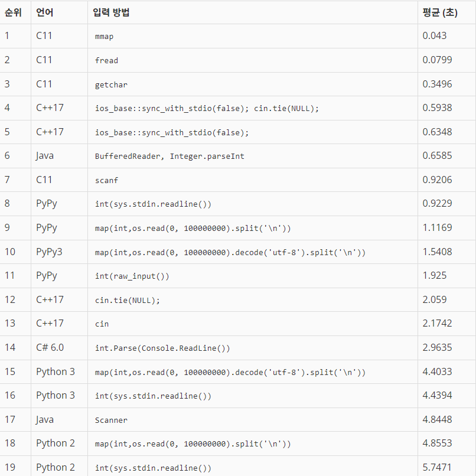The width and height of the screenshot is (476, 476).
Task: Click the 1.925 average time value
Action: click(435, 275)
